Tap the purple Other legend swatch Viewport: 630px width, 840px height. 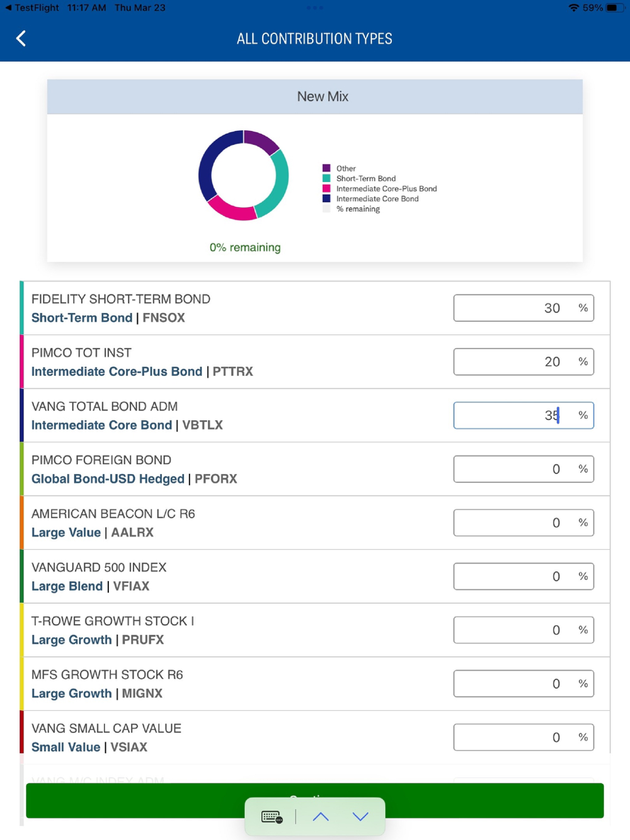pos(326,168)
